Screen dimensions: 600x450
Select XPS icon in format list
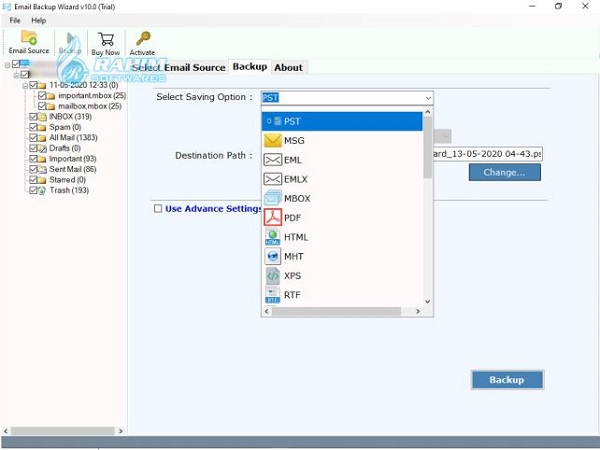tap(272, 276)
